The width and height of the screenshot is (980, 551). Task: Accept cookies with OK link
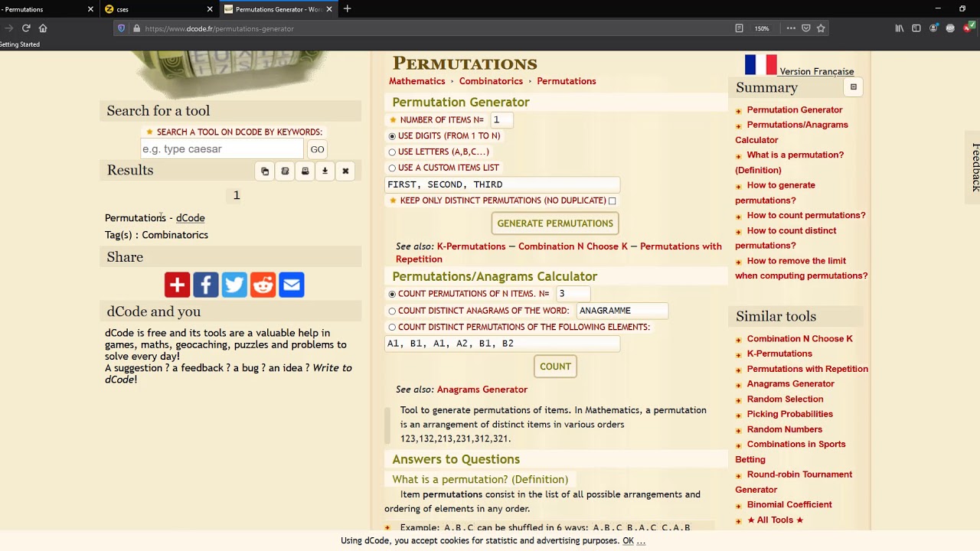pos(628,540)
